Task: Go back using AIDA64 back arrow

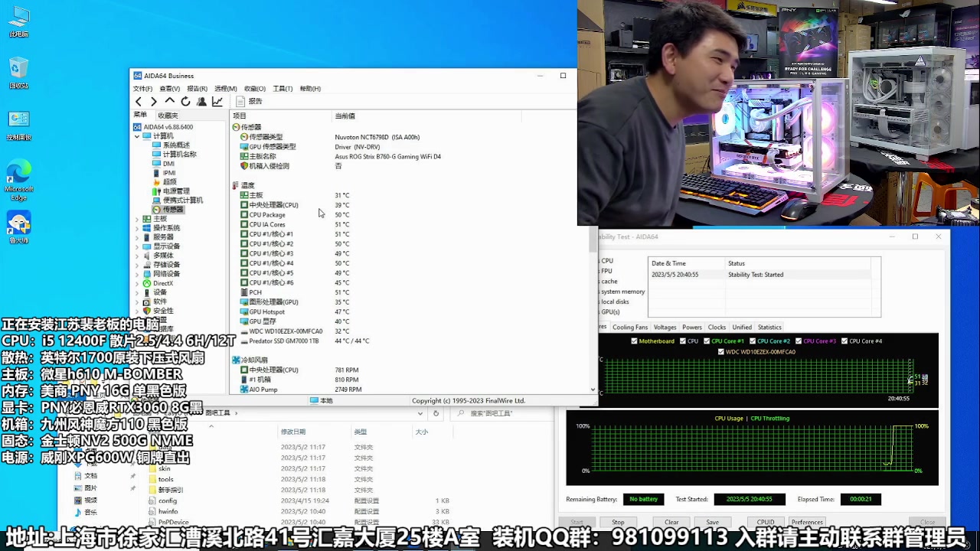Action: (x=139, y=101)
